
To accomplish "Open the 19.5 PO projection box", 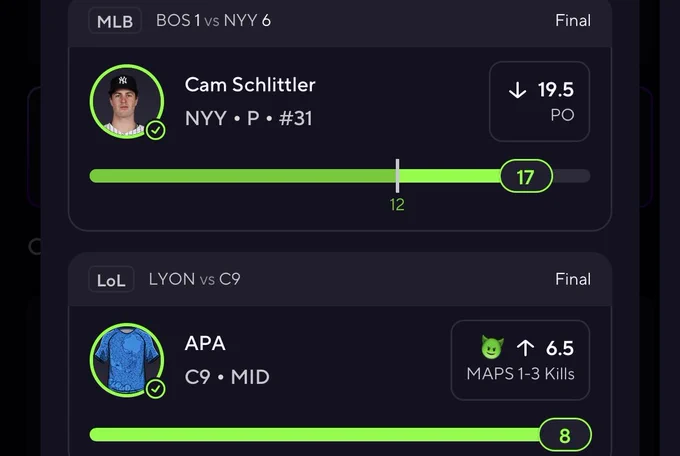I will (x=539, y=102).
